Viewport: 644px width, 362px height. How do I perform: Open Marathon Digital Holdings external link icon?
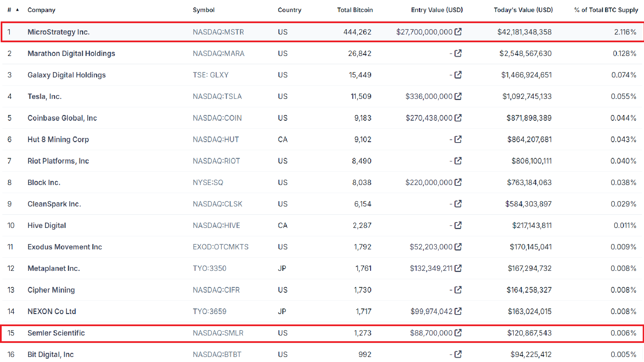tap(458, 53)
